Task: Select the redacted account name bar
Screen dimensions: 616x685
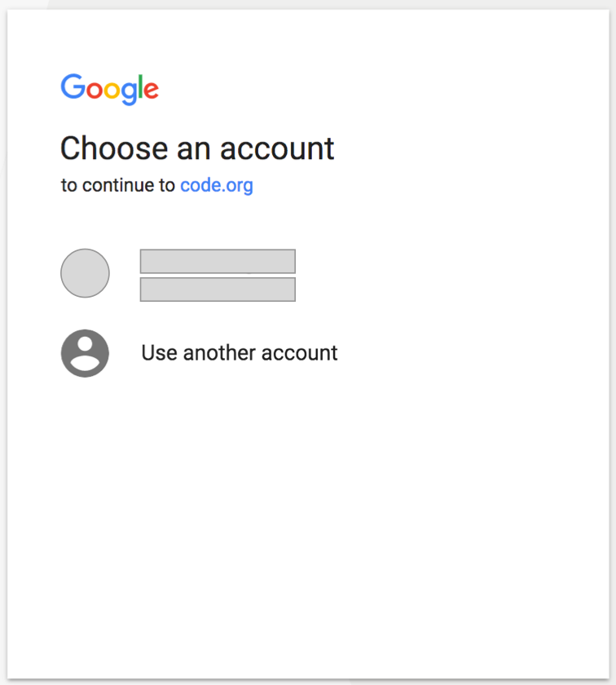Action: tap(218, 261)
